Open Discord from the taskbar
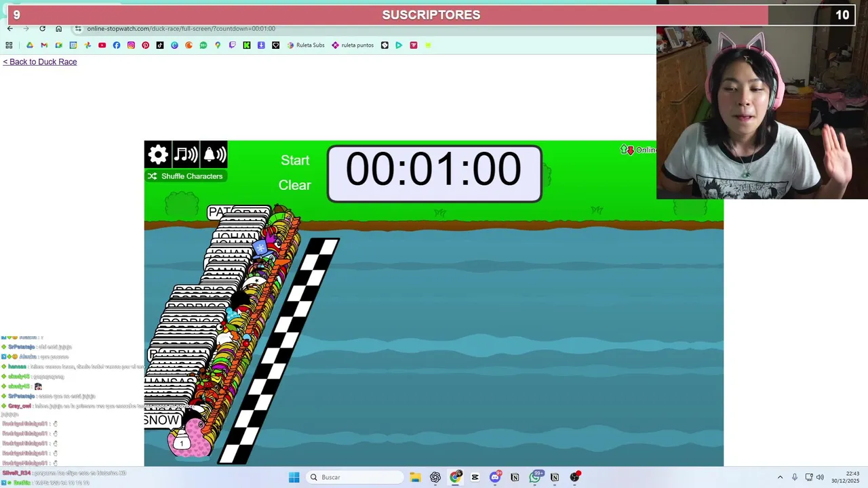 tap(495, 477)
